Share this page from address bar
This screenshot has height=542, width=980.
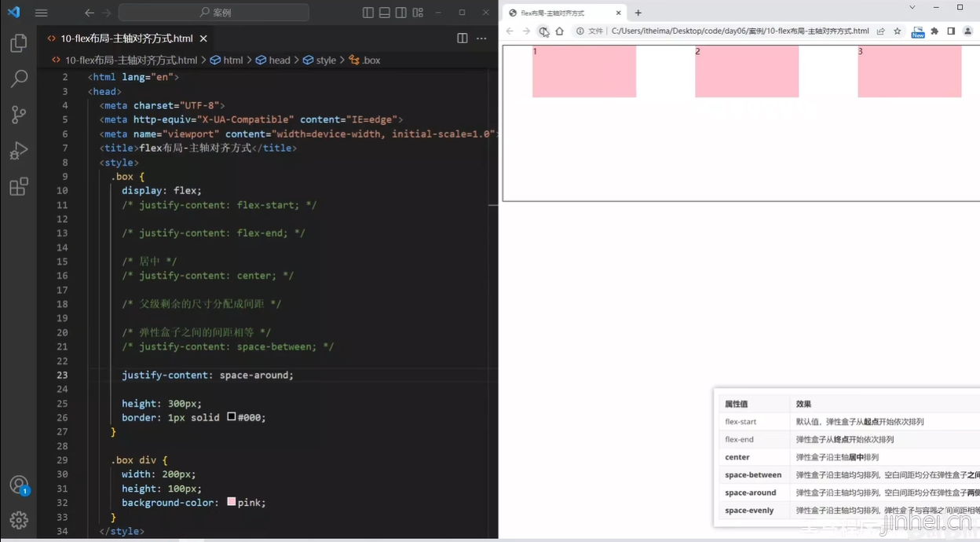click(881, 31)
